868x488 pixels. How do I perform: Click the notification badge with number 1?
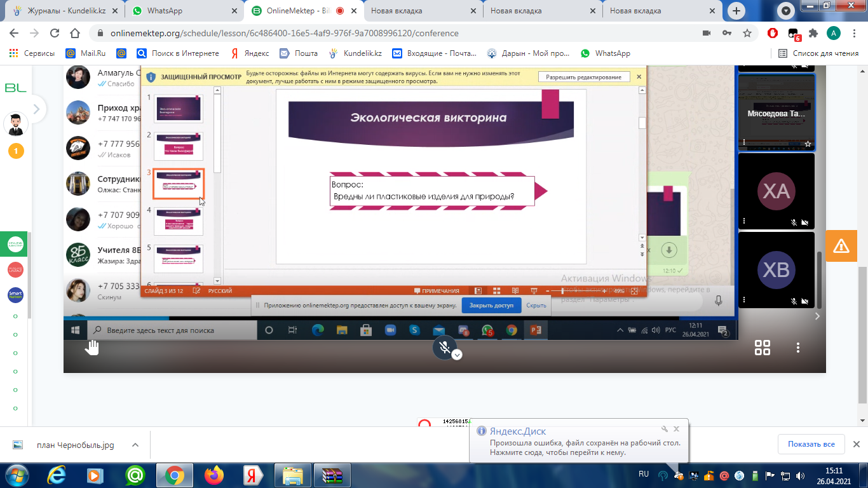pyautogui.click(x=16, y=151)
